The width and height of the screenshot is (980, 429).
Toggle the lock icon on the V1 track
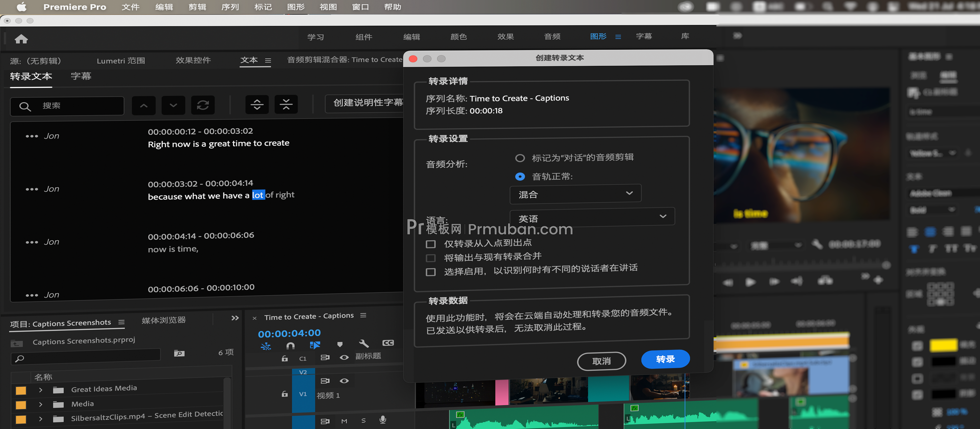284,394
